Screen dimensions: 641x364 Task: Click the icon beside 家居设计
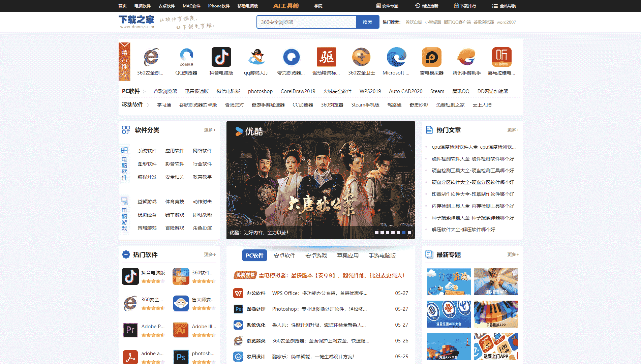[238, 357]
